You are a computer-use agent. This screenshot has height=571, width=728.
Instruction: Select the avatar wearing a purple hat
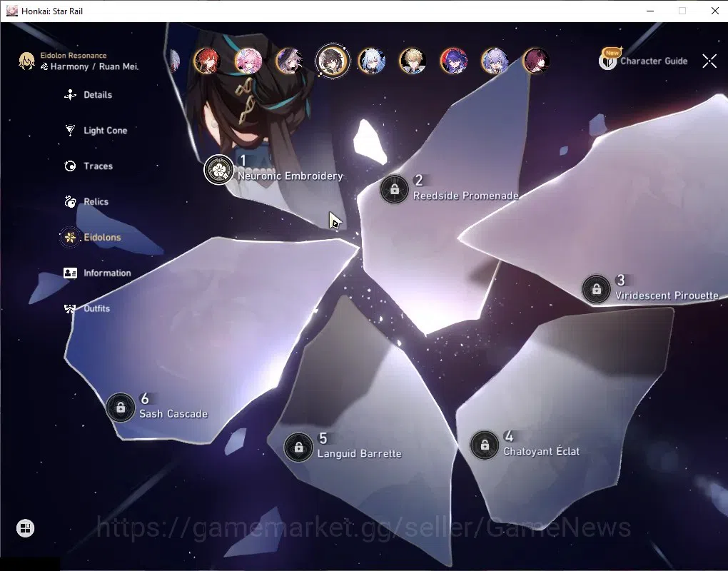(x=289, y=61)
